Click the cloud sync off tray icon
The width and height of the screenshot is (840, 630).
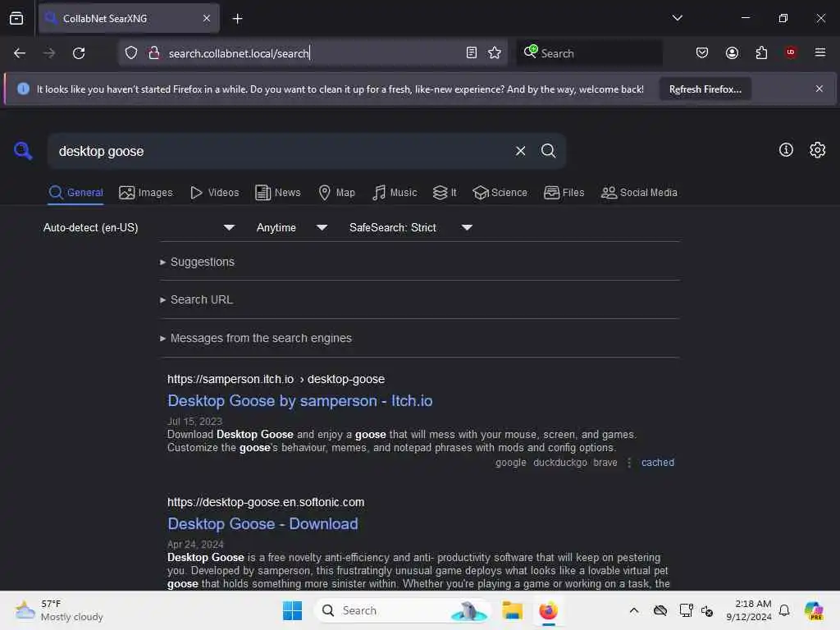(x=660, y=610)
